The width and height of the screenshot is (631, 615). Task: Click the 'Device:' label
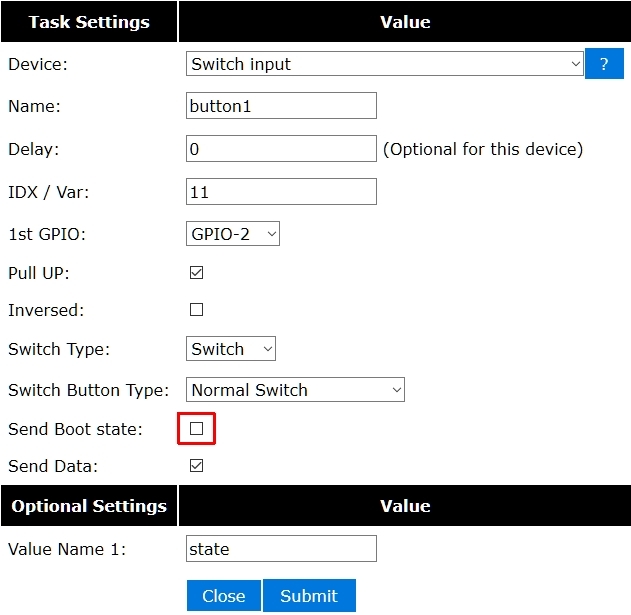click(x=38, y=64)
